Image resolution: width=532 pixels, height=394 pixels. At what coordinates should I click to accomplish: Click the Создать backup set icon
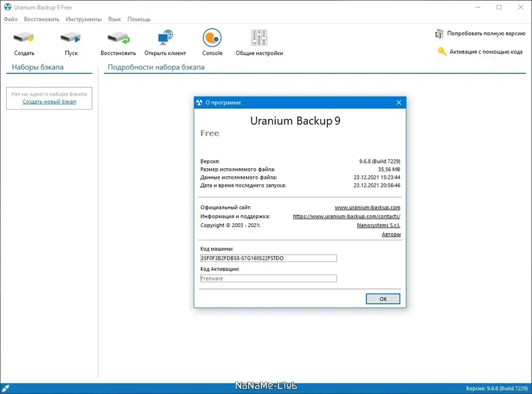click(x=24, y=38)
